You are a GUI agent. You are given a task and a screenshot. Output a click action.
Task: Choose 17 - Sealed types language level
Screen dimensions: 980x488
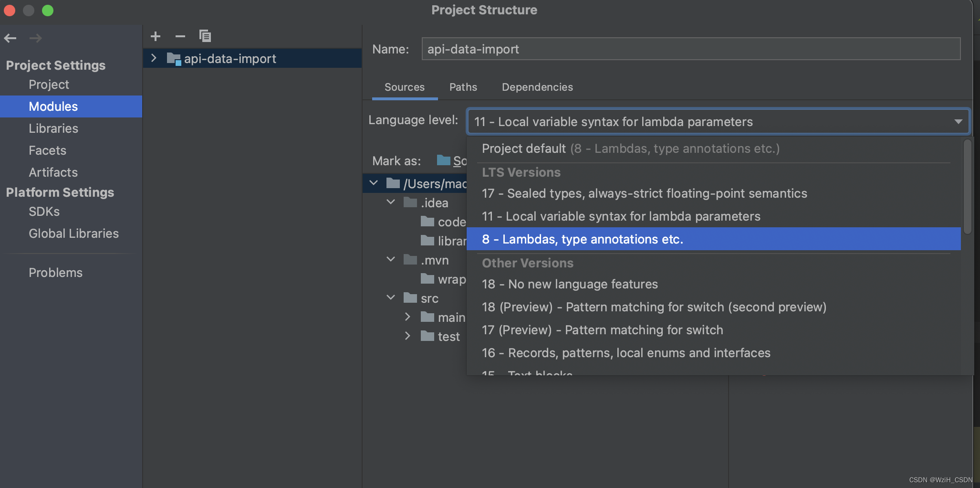(714, 193)
